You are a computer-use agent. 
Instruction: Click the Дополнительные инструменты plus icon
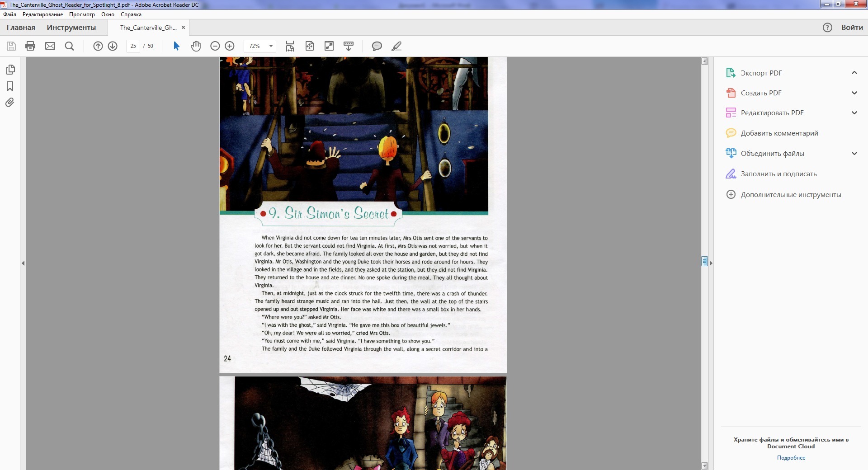tap(731, 194)
